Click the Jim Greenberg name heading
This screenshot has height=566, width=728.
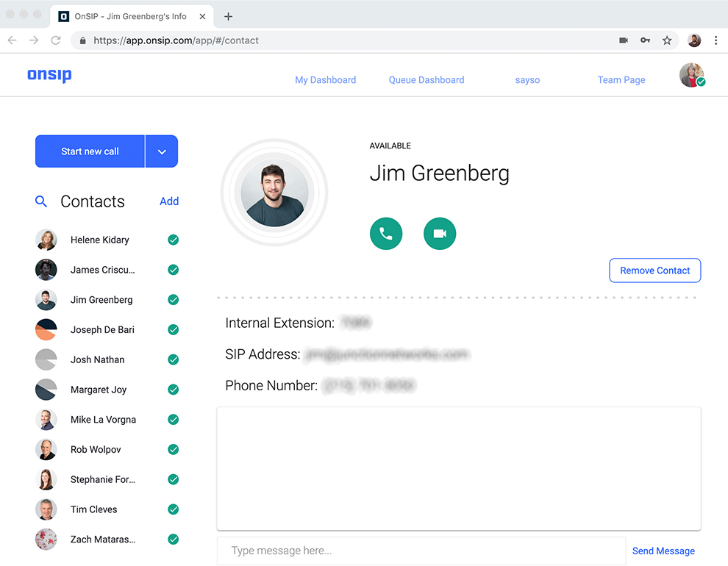coord(439,173)
